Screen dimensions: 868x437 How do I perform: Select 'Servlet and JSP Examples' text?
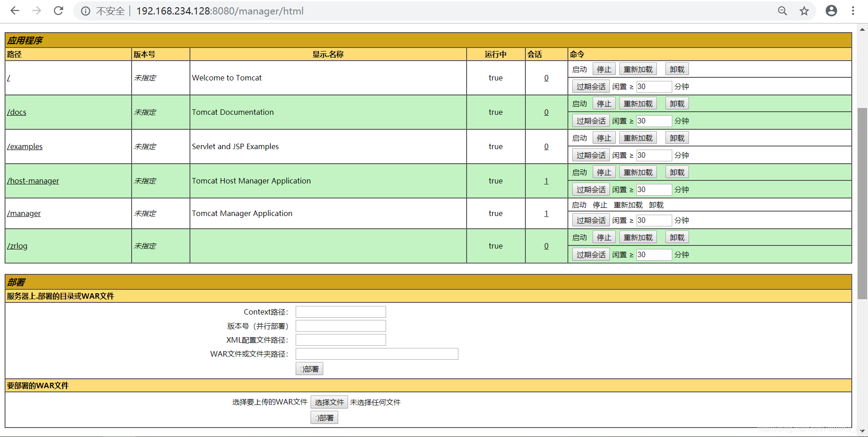235,146
